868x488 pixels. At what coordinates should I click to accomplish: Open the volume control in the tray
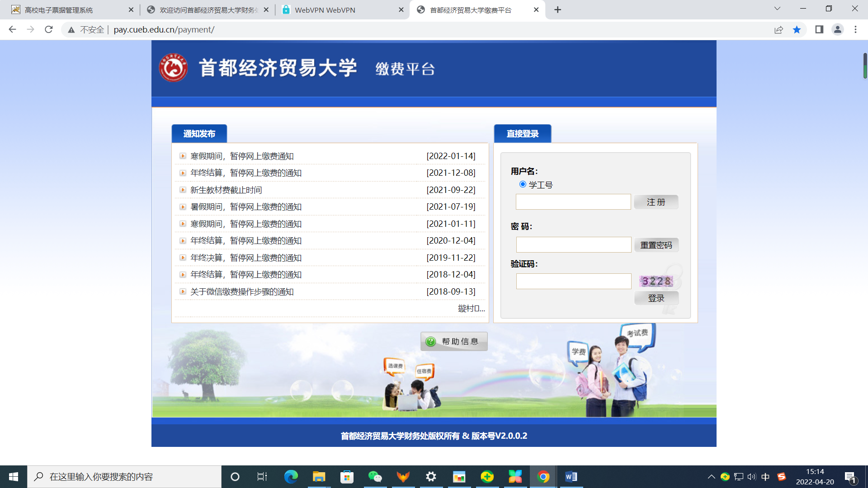coord(752,477)
